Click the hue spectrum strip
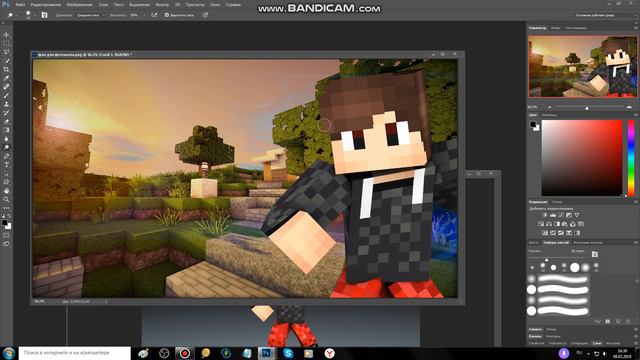This screenshot has height=360, width=640. [631, 158]
